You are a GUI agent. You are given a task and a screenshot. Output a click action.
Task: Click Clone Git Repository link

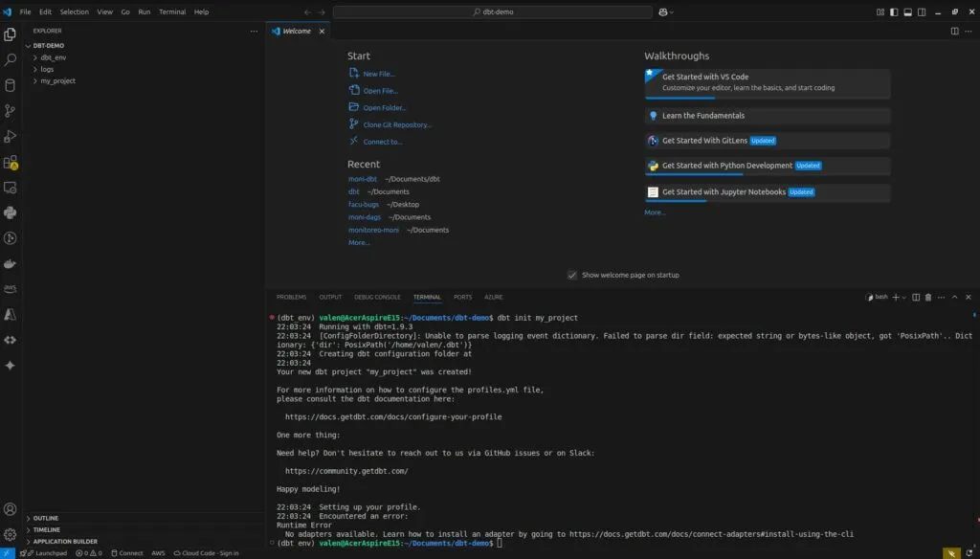point(397,124)
